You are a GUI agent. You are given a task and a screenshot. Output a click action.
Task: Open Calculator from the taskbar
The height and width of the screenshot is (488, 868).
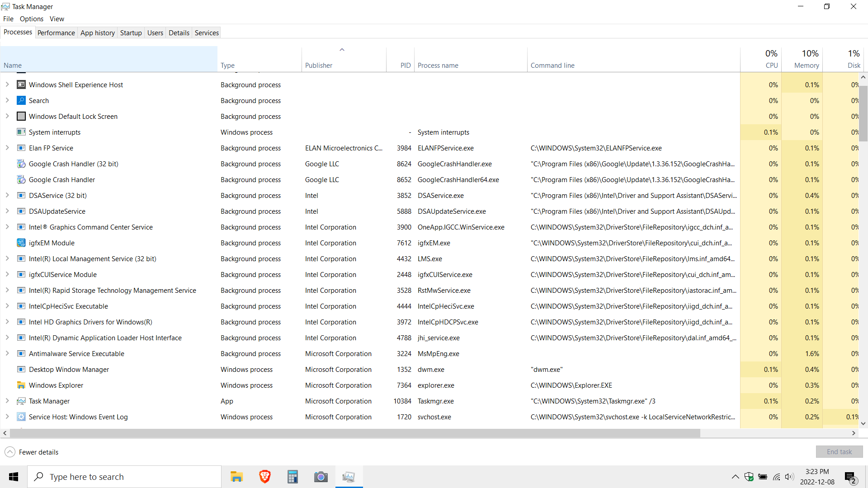[x=293, y=477]
